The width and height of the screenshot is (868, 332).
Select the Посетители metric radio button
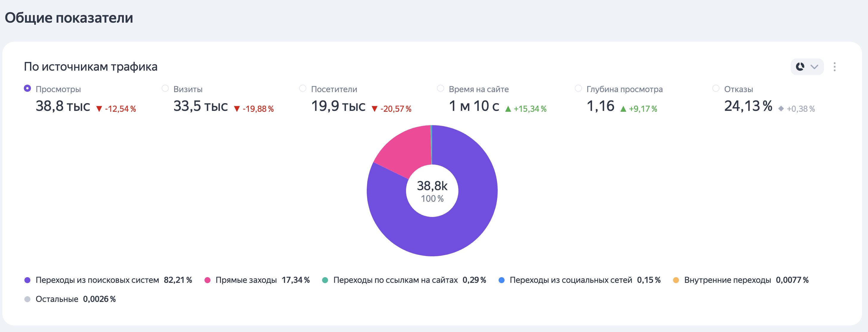[x=303, y=89]
